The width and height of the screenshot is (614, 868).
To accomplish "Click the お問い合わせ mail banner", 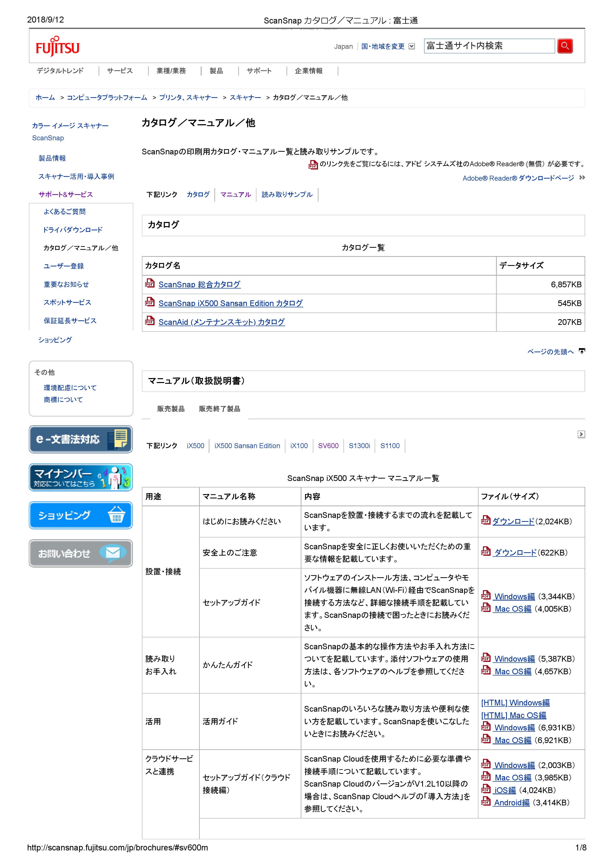I will (x=81, y=553).
